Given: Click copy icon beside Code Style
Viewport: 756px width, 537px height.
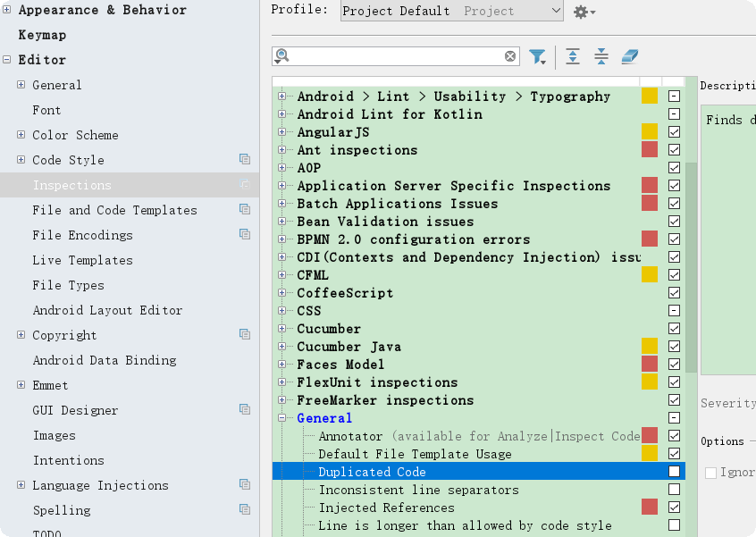Looking at the screenshot, I should pos(245,159).
